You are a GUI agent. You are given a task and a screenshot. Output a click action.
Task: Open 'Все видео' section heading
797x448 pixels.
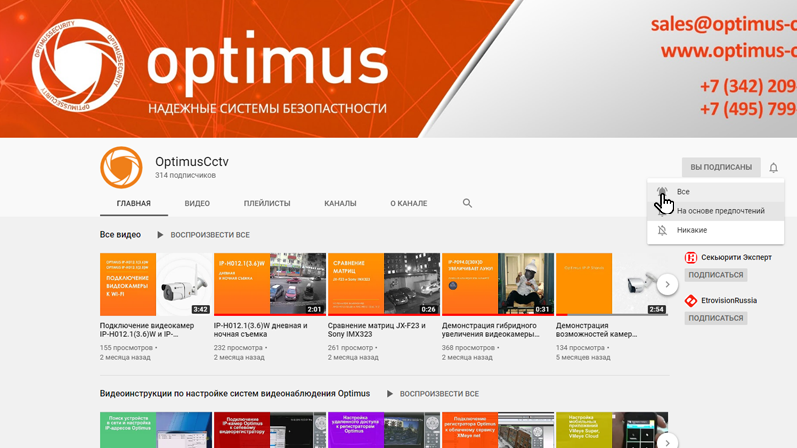click(120, 235)
